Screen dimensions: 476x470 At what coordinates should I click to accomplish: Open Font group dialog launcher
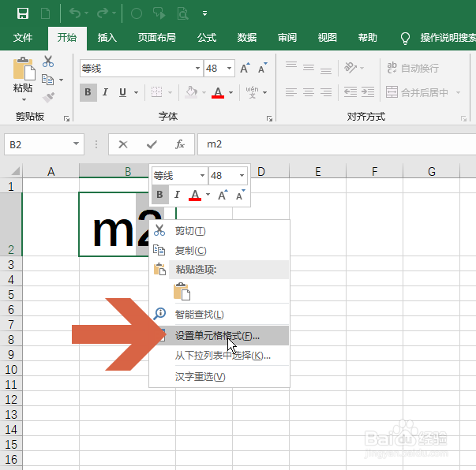point(269,118)
